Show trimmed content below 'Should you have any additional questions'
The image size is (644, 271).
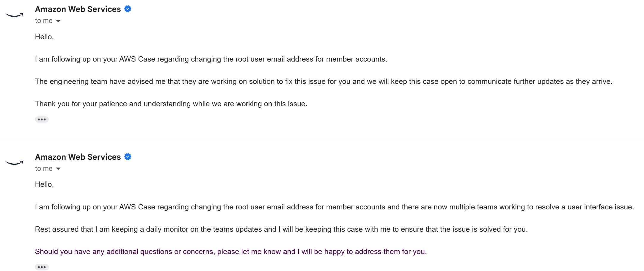coord(42,267)
